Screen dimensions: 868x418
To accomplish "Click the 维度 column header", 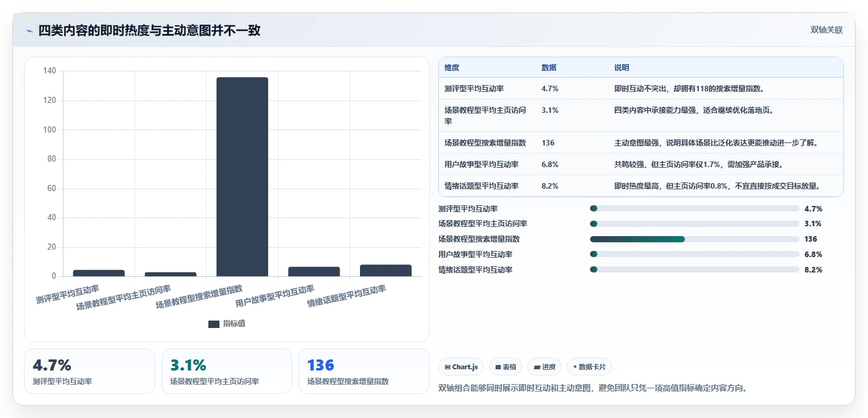I will (x=452, y=68).
